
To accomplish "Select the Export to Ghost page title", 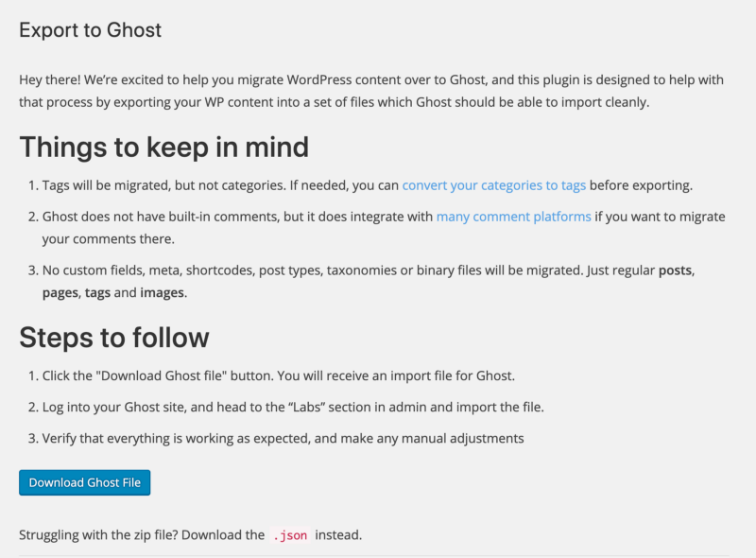I will tap(90, 30).
